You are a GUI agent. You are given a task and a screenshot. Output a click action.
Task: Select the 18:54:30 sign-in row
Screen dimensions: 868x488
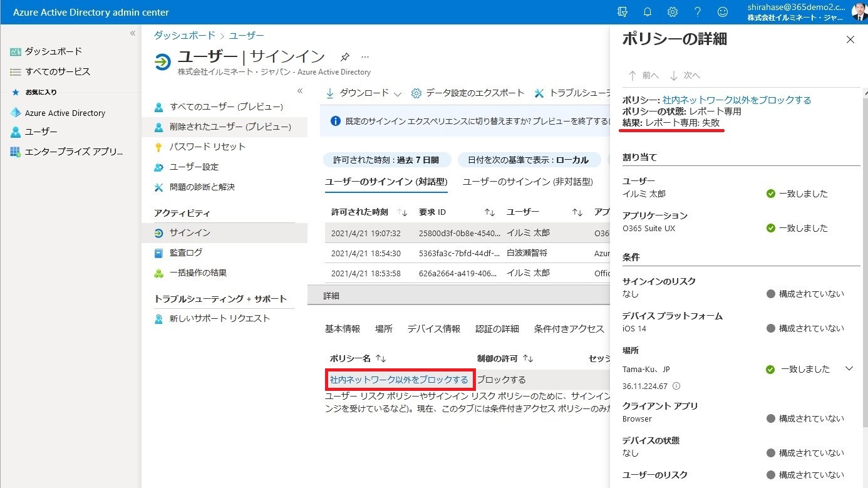tap(467, 253)
